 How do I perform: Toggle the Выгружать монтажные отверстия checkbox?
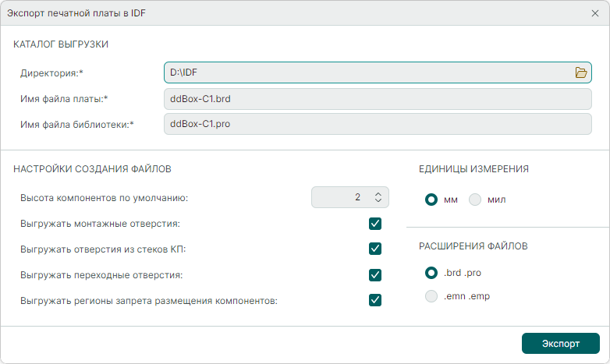coord(375,224)
